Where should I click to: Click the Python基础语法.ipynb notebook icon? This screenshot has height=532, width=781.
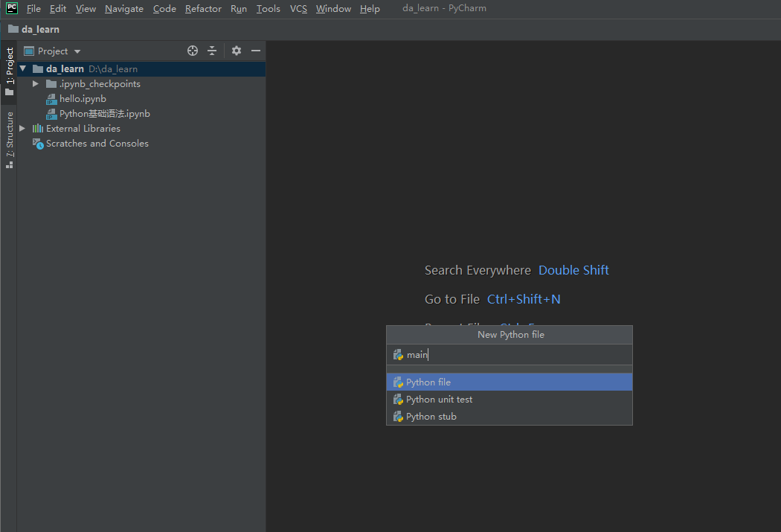(x=51, y=114)
